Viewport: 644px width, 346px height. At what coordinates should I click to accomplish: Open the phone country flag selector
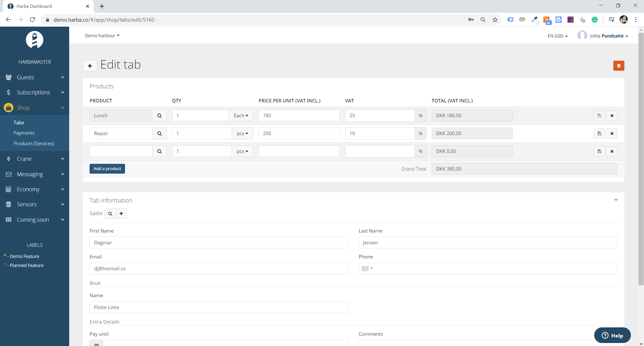coord(367,268)
